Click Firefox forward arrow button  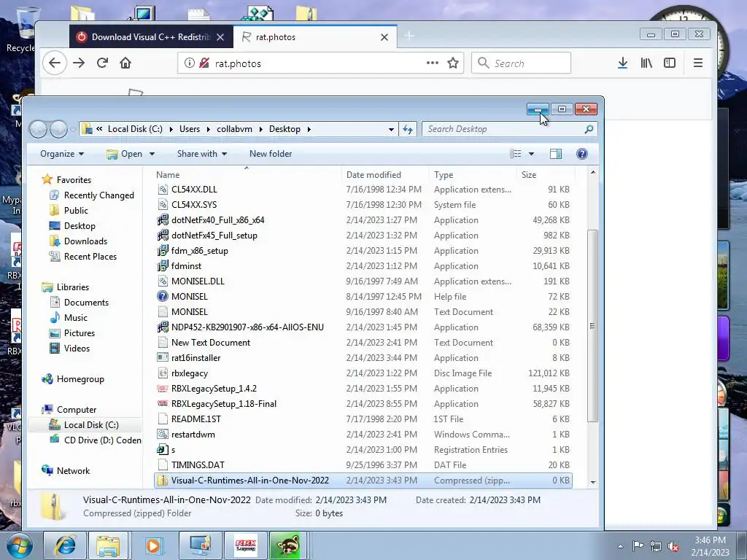coord(79,63)
